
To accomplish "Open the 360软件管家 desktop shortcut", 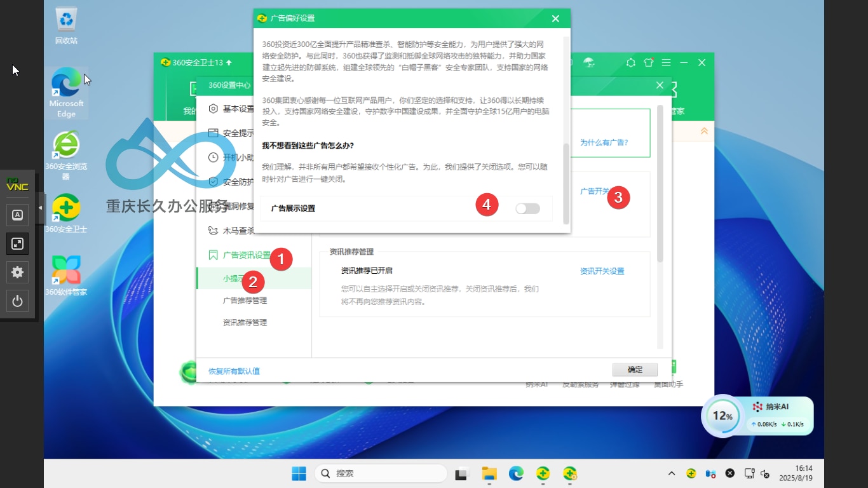I will click(66, 276).
